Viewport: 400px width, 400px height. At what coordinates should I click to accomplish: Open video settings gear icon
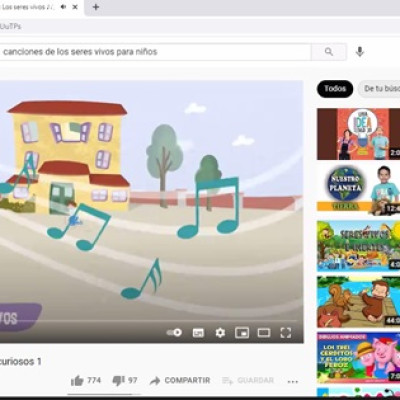click(x=220, y=332)
